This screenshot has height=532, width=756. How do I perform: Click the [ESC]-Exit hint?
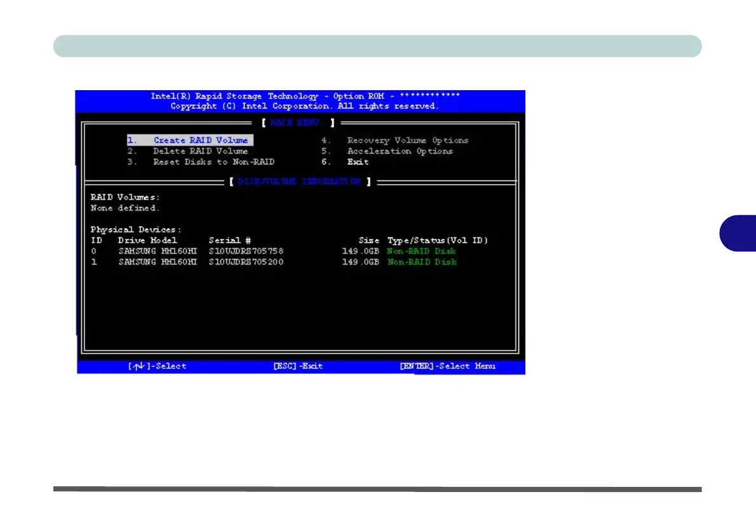click(298, 366)
